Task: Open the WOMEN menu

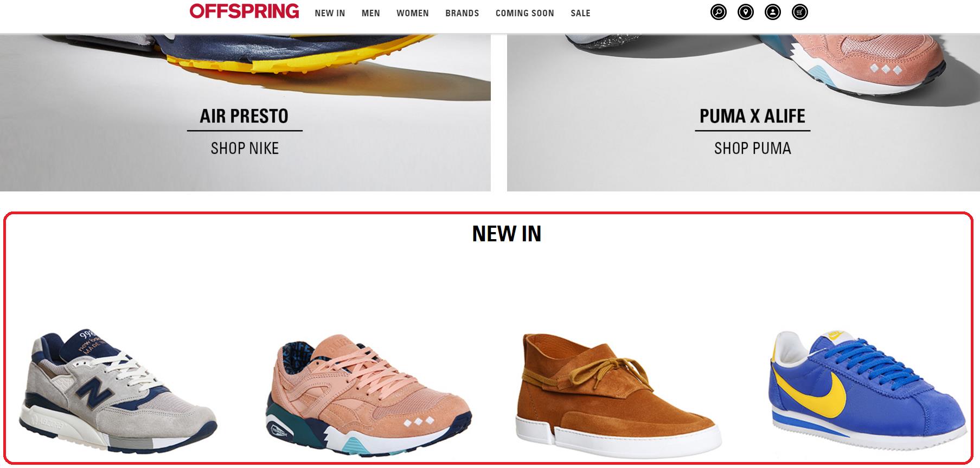Action: point(412,13)
